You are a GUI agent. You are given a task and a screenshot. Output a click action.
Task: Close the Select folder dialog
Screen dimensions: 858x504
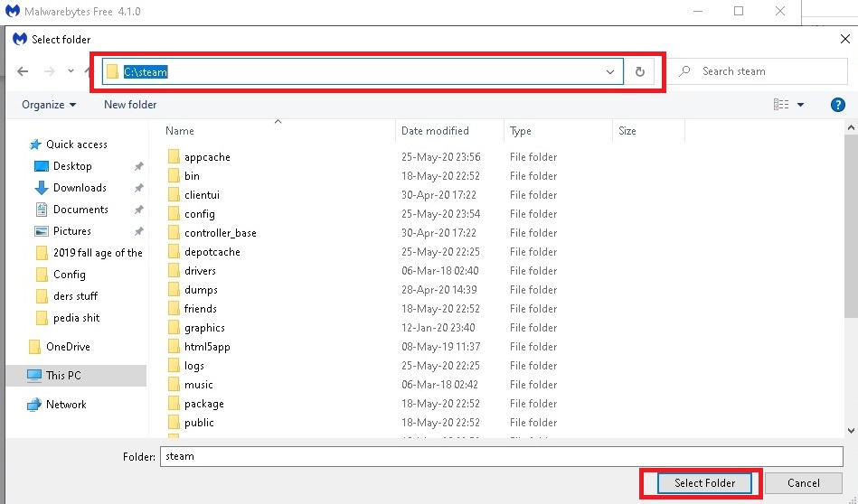point(844,40)
